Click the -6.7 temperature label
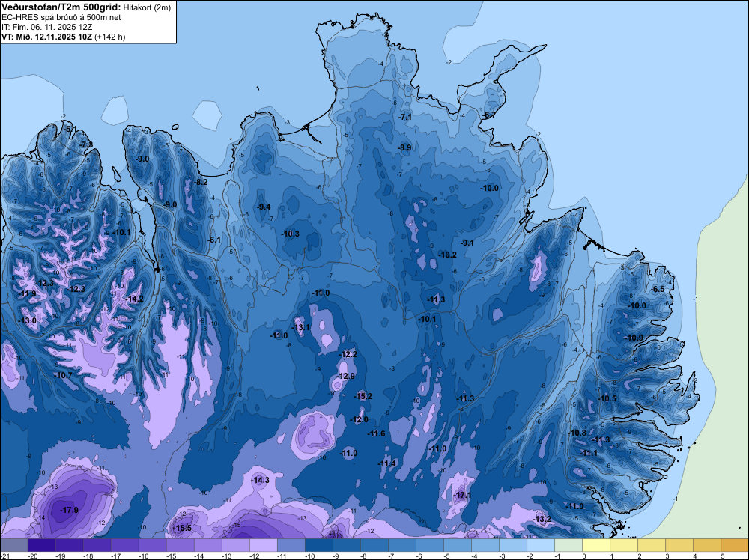Image resolution: width=749 pixels, height=560 pixels. [488, 115]
